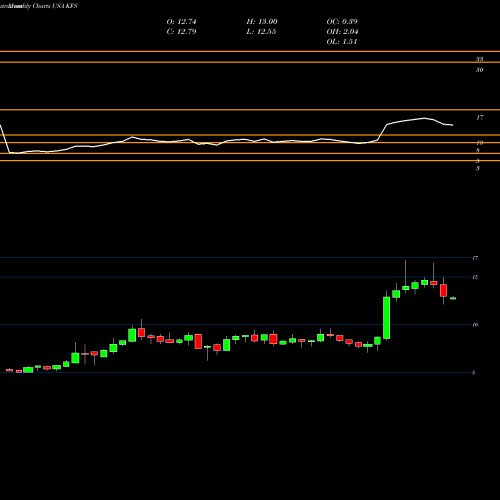Screen dimensions: 500x500
Task: Select the 'L: 12.55' low value
Action: (261, 32)
